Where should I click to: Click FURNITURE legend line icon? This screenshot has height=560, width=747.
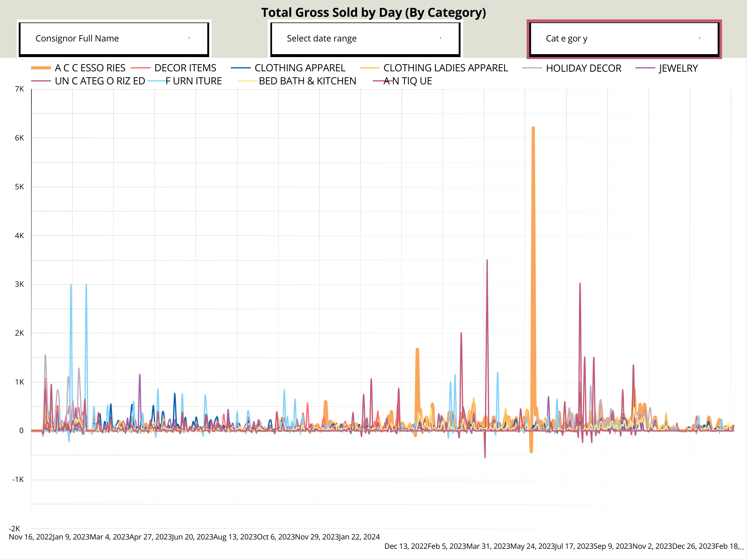click(x=157, y=81)
